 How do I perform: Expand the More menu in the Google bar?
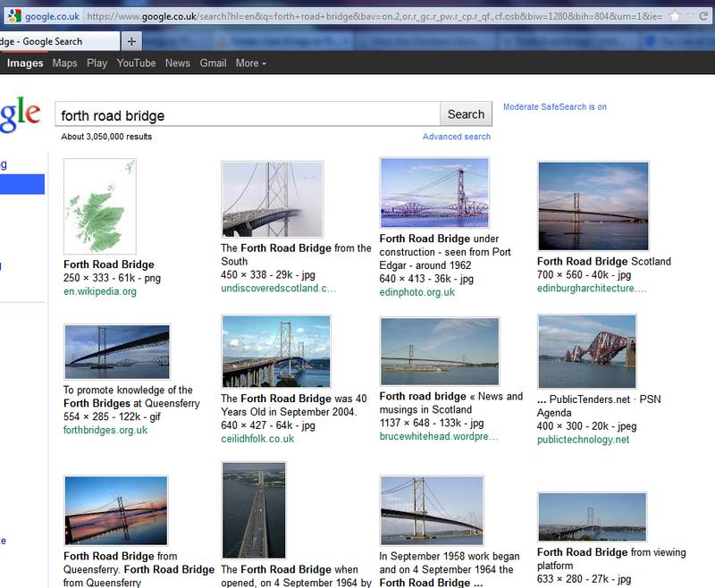click(250, 63)
